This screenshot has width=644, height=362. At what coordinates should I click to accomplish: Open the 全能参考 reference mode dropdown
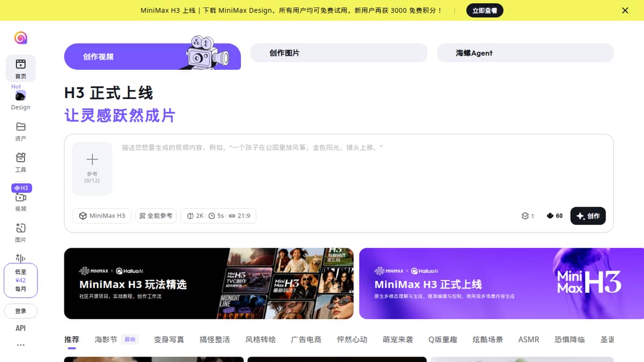(156, 216)
